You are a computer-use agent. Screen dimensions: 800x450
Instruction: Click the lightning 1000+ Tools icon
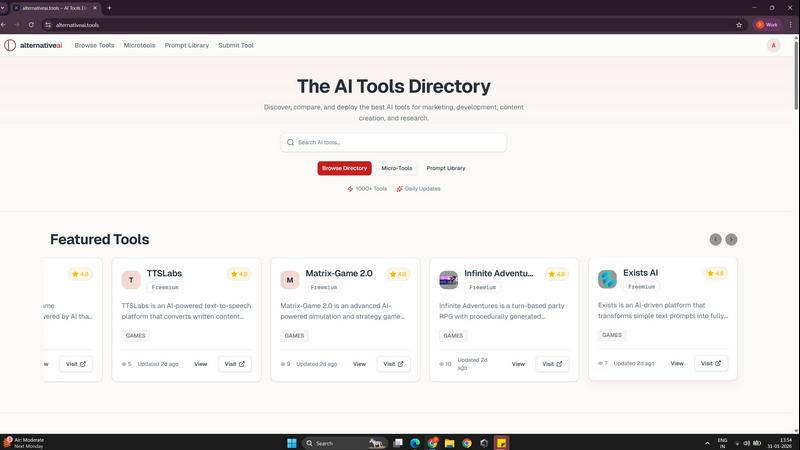pos(350,189)
